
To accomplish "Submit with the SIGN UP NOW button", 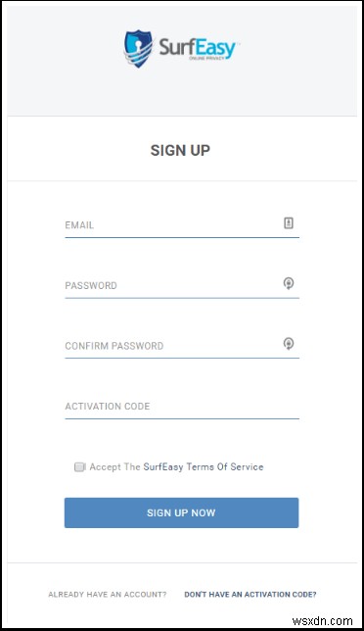I will 181,512.
